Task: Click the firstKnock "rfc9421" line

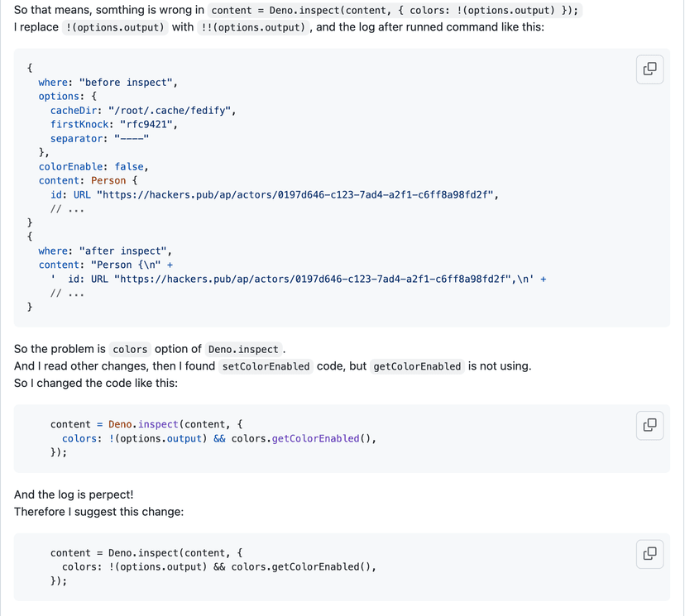Action: pyautogui.click(x=113, y=125)
